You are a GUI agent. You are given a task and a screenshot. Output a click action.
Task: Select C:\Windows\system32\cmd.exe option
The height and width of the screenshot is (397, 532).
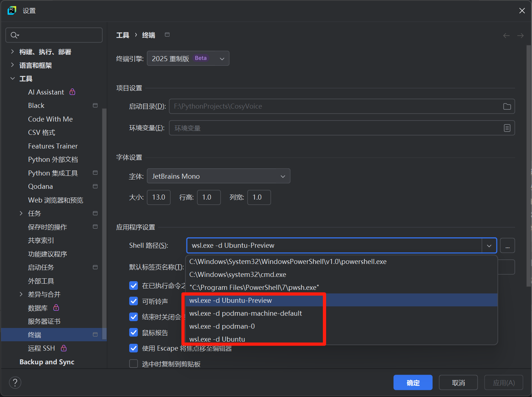342,274
